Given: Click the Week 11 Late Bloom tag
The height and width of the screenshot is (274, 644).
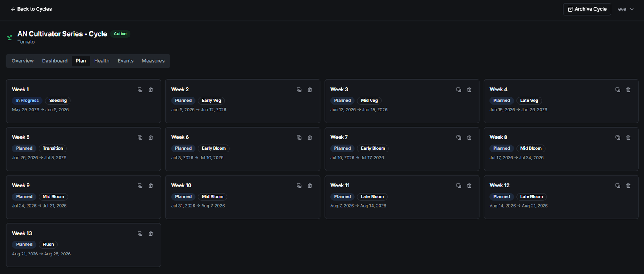Looking at the screenshot, I should (372, 197).
